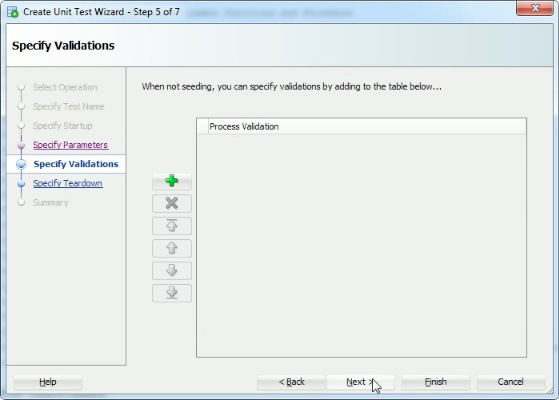
Task: Move validation to top with barred up arrow
Action: coord(171,226)
